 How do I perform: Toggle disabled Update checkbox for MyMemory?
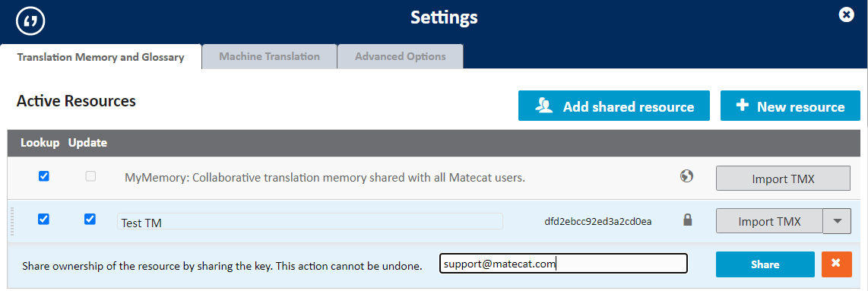[90, 176]
